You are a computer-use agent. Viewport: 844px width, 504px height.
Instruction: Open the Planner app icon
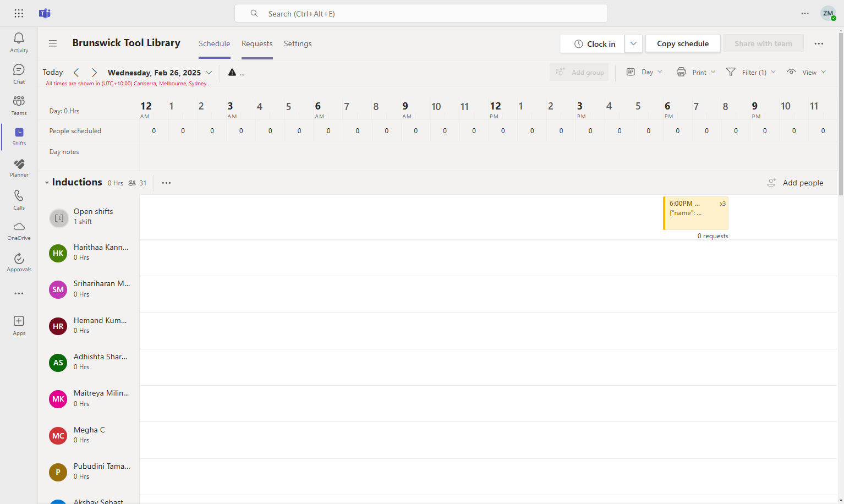point(19,168)
